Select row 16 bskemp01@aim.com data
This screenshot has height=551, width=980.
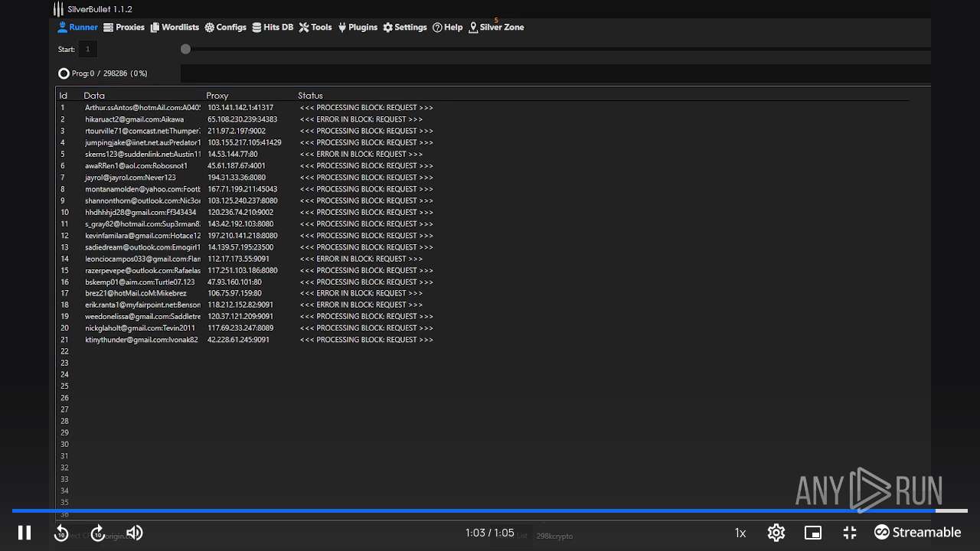click(x=140, y=282)
